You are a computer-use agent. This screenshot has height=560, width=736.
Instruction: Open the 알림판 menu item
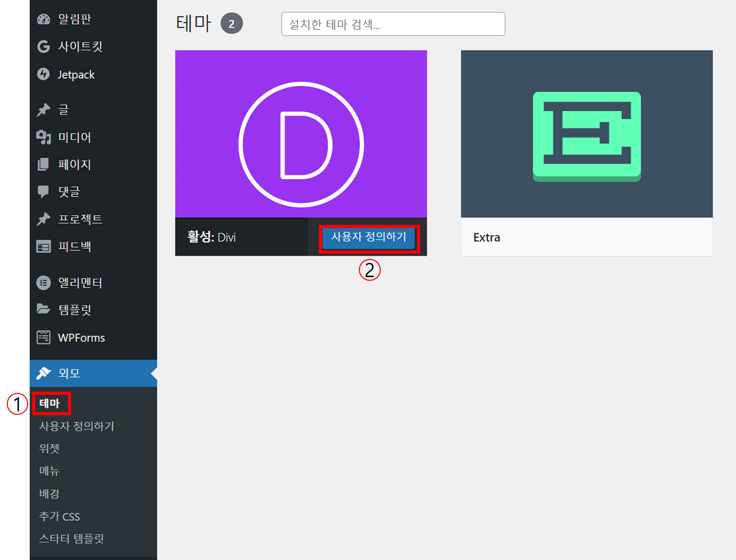click(93, 19)
